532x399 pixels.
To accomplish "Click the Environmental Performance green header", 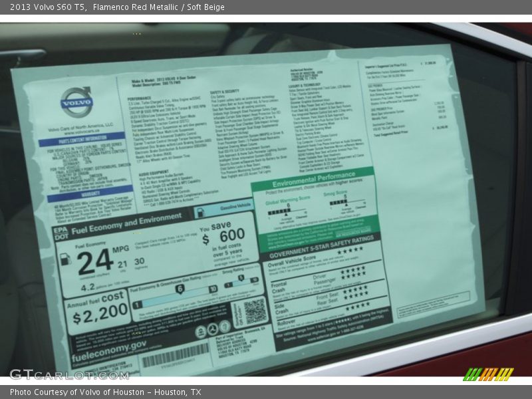I will point(313,179).
